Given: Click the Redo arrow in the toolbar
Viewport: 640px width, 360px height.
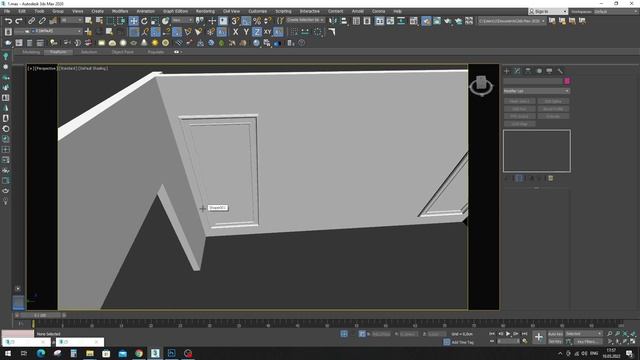Looking at the screenshot, I should (19, 21).
